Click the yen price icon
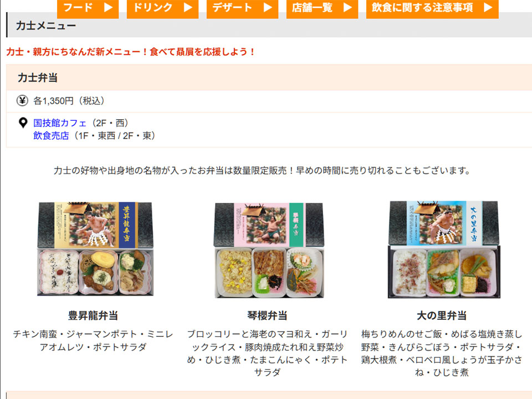The width and height of the screenshot is (532, 399). pos(22,101)
